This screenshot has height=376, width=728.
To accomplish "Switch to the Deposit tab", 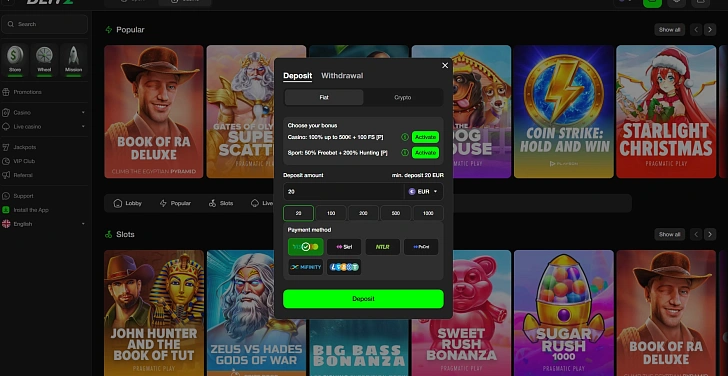I will [x=298, y=76].
